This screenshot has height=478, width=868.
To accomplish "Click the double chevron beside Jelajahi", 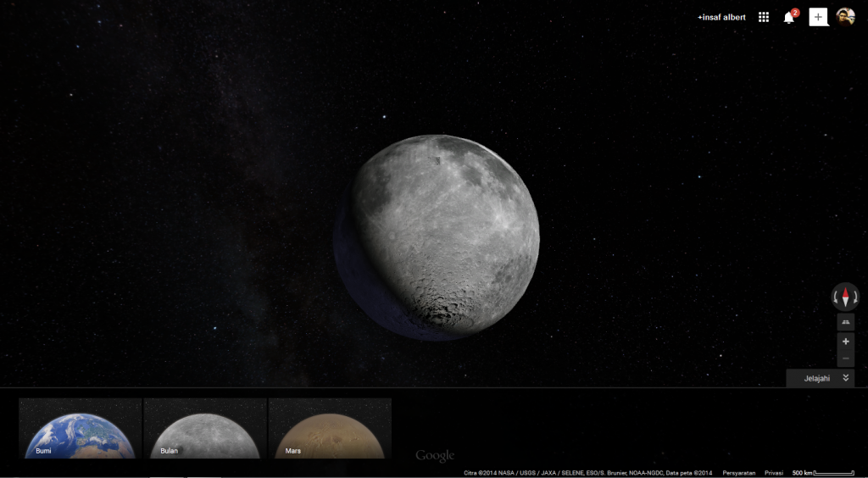I will click(x=845, y=378).
